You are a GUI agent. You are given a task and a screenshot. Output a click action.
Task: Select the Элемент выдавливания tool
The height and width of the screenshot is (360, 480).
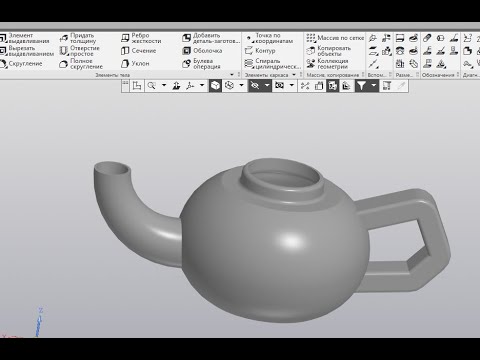coord(25,38)
